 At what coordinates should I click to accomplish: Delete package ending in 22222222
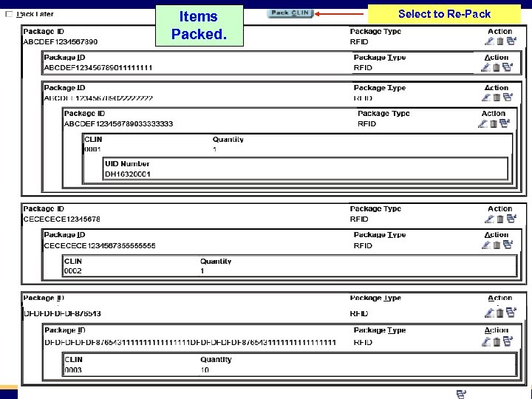click(497, 98)
